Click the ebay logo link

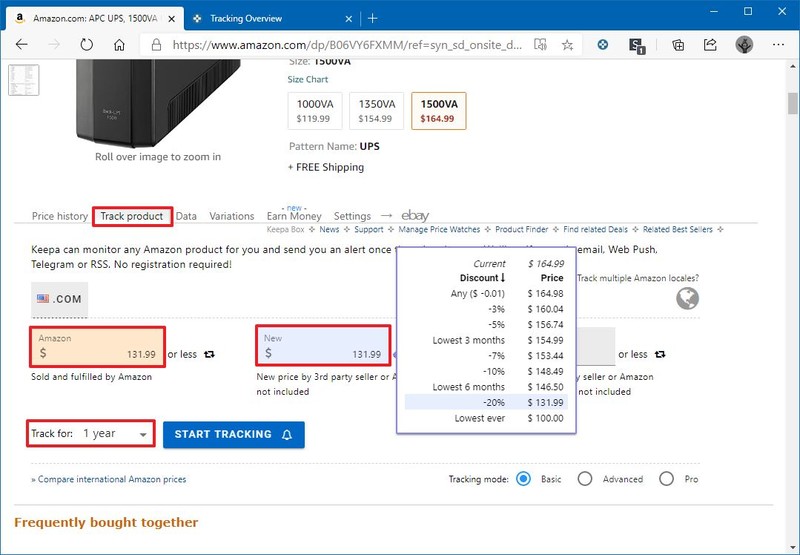(x=415, y=216)
